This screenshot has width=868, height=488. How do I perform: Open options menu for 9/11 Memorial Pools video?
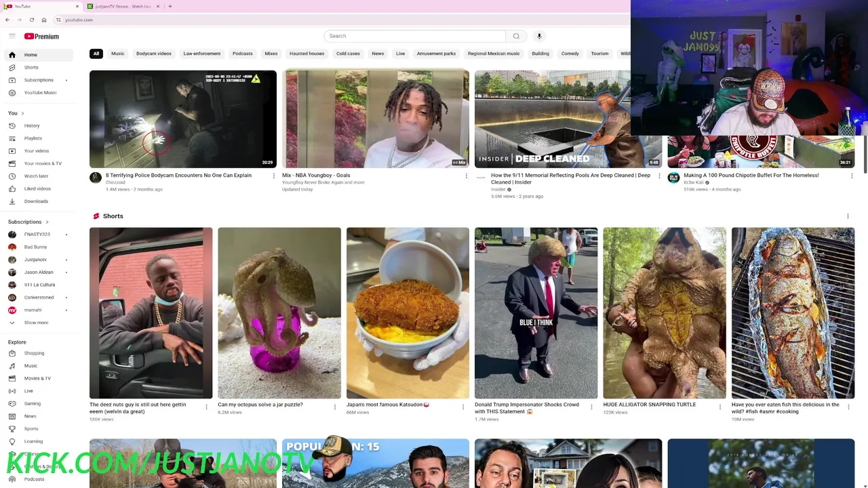(659, 176)
